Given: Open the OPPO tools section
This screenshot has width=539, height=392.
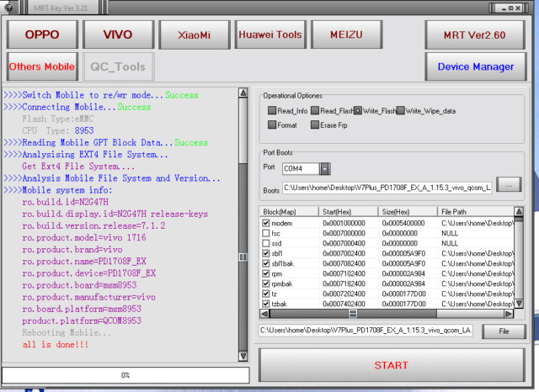Looking at the screenshot, I should [x=42, y=34].
